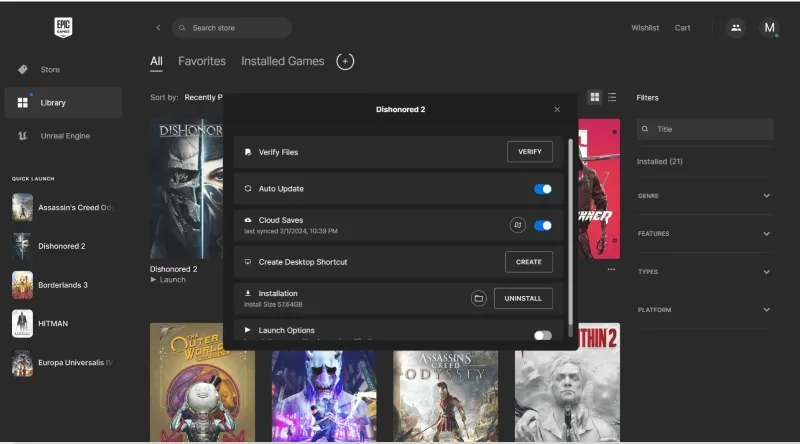Open cloud save sync conflict icon

coord(517,225)
